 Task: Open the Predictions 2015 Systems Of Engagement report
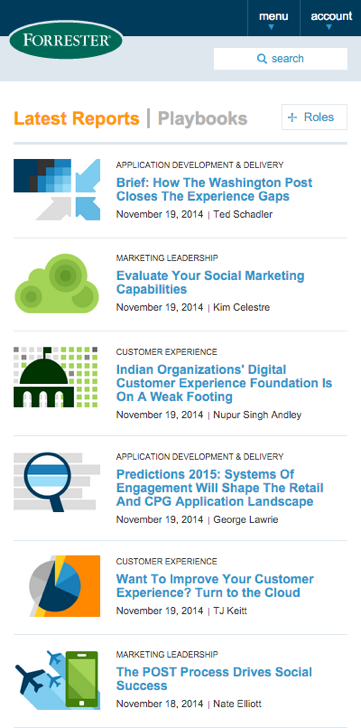click(x=220, y=488)
